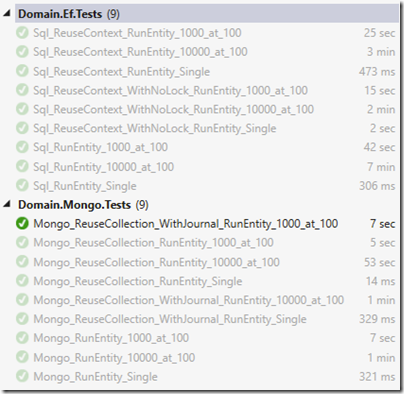This screenshot has height=394, width=404.
Task: Click passed icon of Sql_ReuseContext_WithNoLock_RunEntity_Single
Action: pos(22,128)
